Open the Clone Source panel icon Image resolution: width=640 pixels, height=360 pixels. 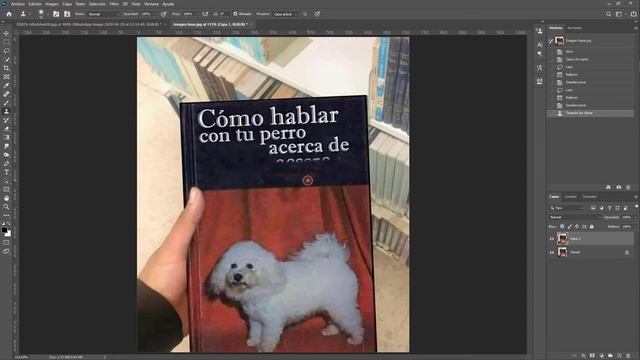67,14
